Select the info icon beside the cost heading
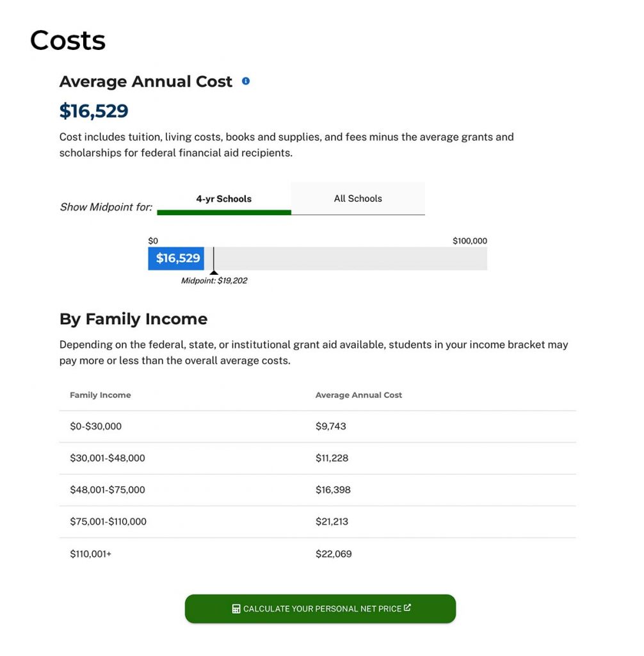The image size is (644, 656). 246,81
